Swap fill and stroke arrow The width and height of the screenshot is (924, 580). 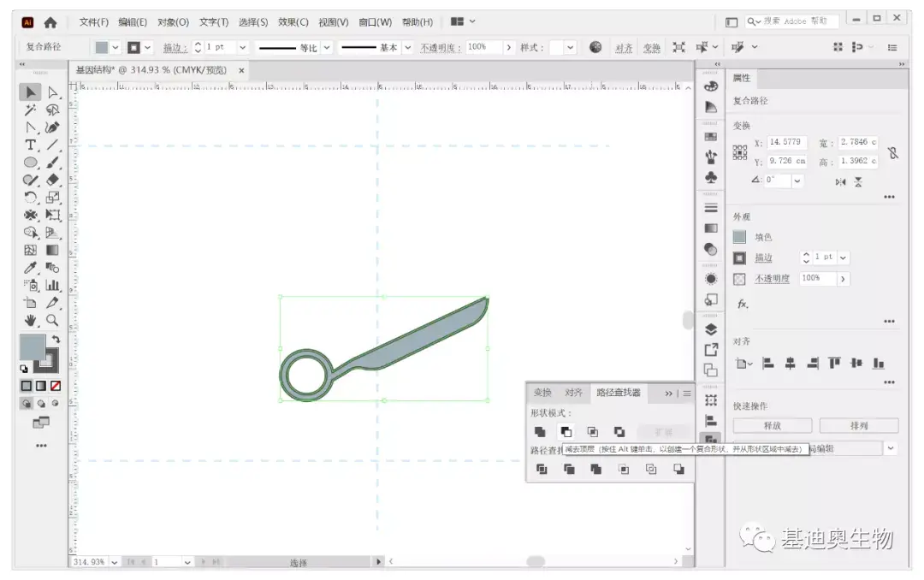coord(56,339)
